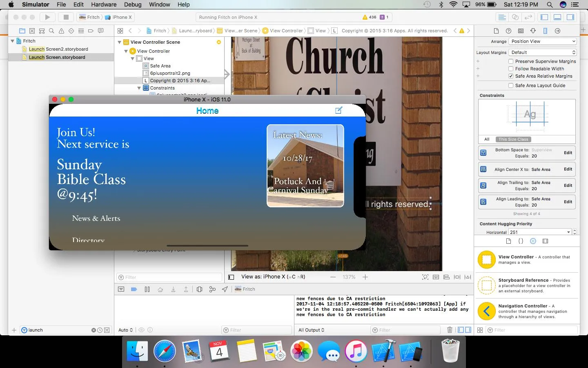The height and width of the screenshot is (368, 588).
Task: Select This Size Class tab
Action: point(513,139)
